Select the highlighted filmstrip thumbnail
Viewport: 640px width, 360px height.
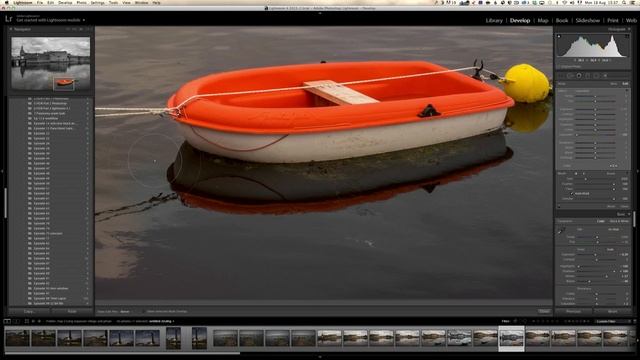[x=511, y=338]
